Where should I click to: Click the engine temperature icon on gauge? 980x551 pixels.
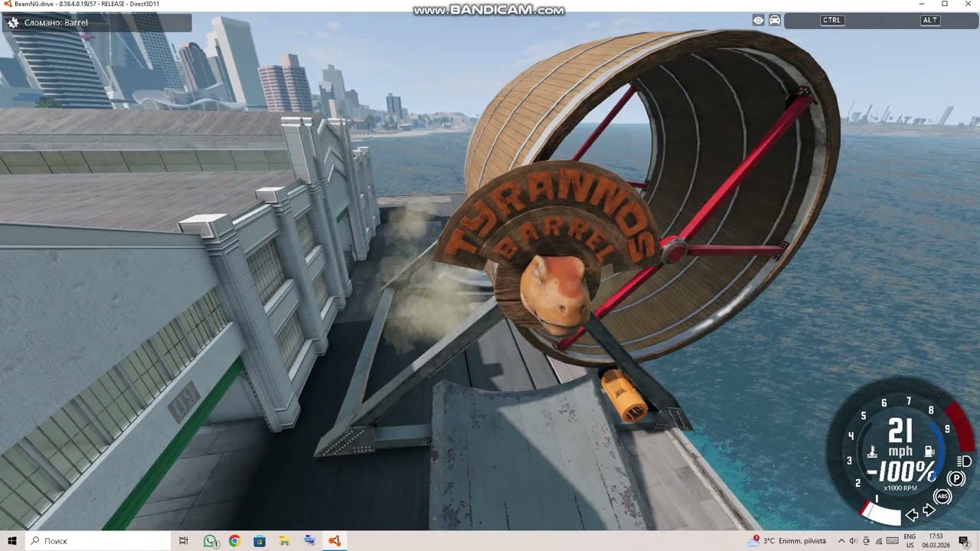871,452
